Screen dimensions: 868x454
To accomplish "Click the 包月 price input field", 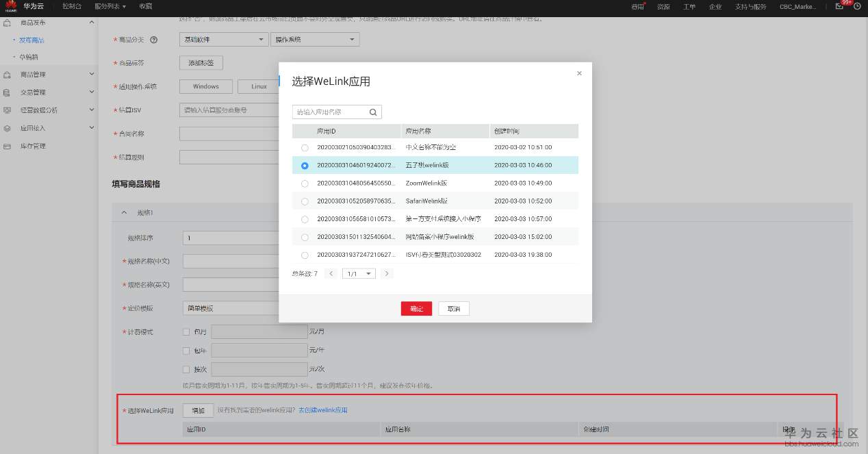I will coord(259,331).
